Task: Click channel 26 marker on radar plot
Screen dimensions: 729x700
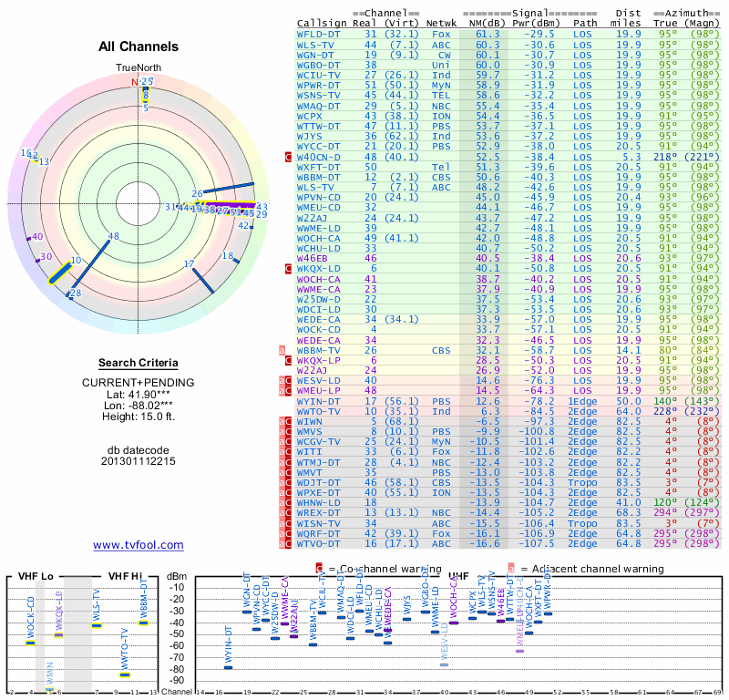Action: pos(198,193)
